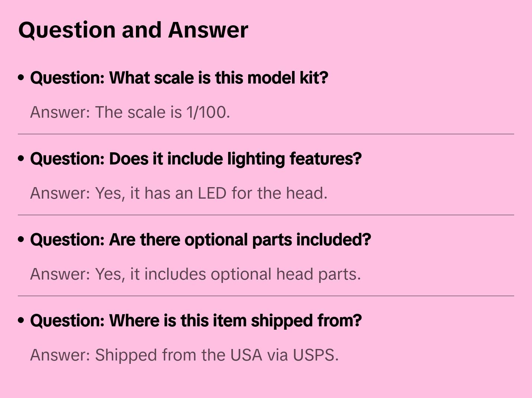Click the word 'LED' in the second answer
532x398 pixels.
[x=212, y=193]
